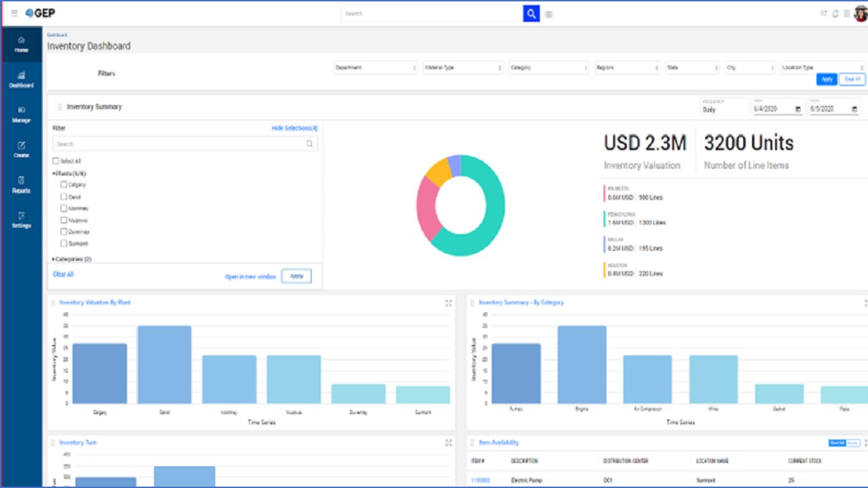Image resolution: width=868 pixels, height=488 pixels.
Task: Open the Settings sidebar icon
Action: click(21, 220)
